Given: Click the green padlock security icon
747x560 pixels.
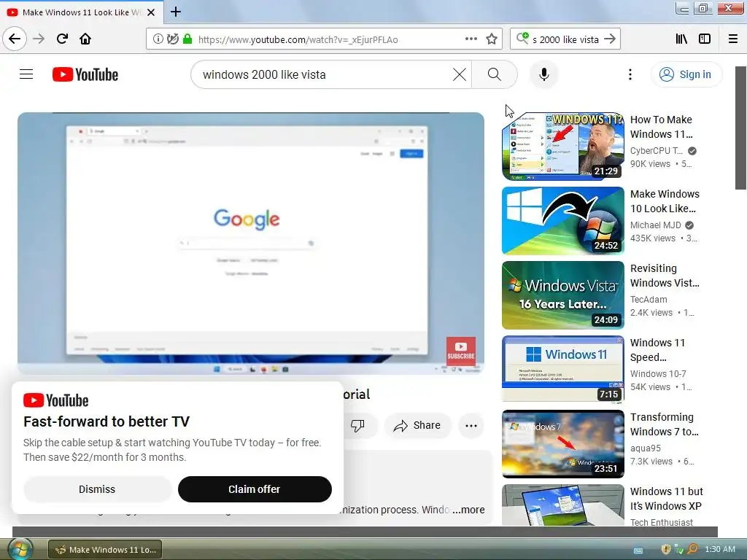Looking at the screenshot, I should coord(187,39).
